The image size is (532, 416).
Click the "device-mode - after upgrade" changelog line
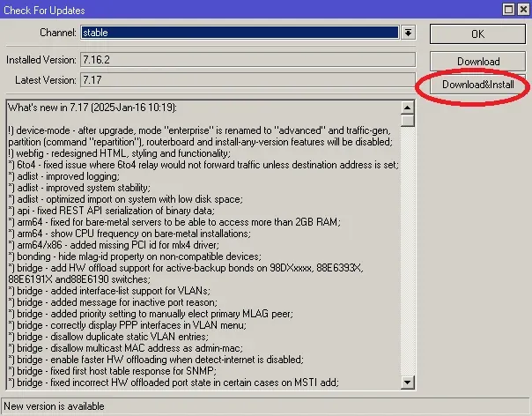200,137
